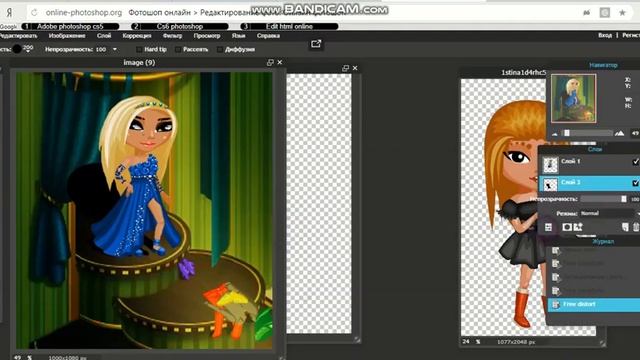Image resolution: width=640 pixels, height=360 pixels.
Task: Open the Edit html online ad link
Action: click(289, 27)
